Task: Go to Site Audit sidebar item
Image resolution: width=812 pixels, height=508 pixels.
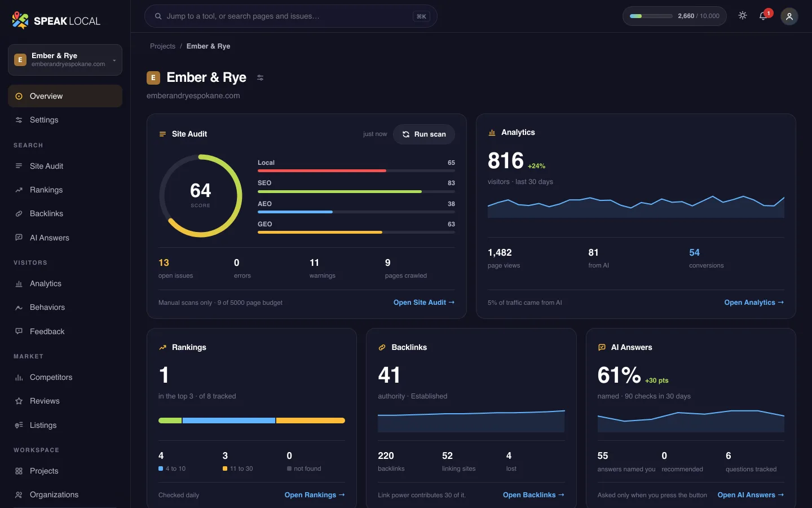Action: tap(65, 166)
